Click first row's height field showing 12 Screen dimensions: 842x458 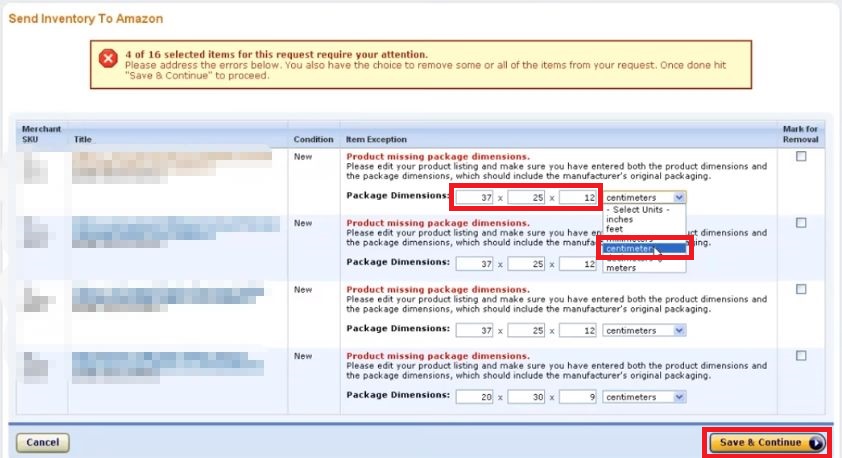(x=578, y=198)
